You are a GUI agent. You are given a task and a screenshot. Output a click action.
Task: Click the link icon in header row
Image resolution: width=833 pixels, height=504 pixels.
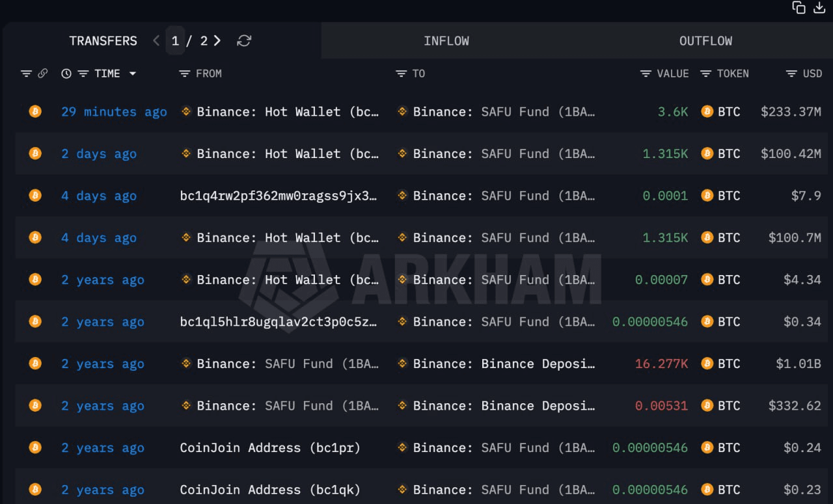tap(43, 73)
